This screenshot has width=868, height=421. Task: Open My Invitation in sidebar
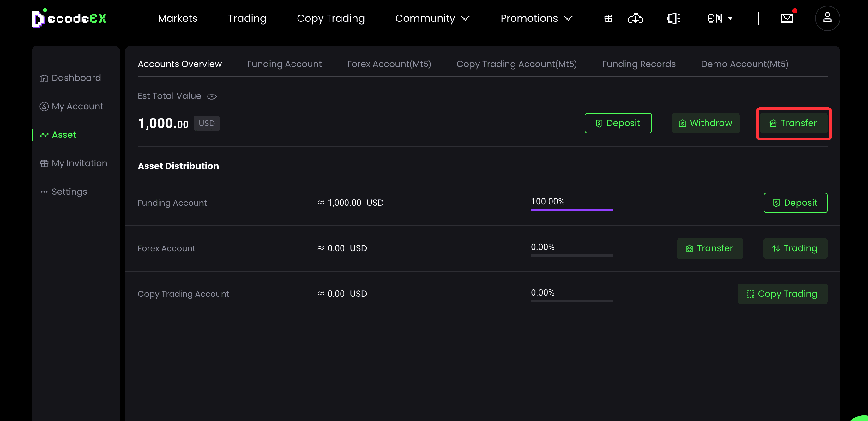point(74,163)
